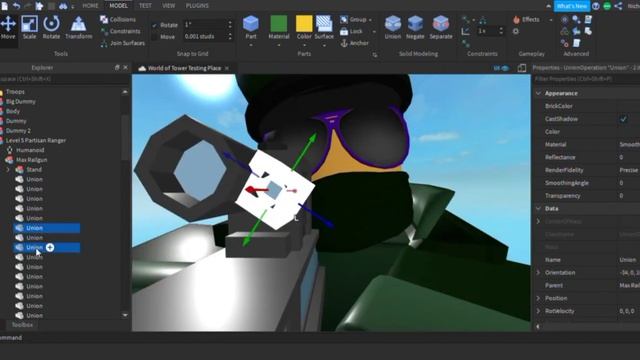Image resolution: width=640 pixels, height=360 pixels.
Task: Open the yellow Color swatch
Action: point(304,24)
